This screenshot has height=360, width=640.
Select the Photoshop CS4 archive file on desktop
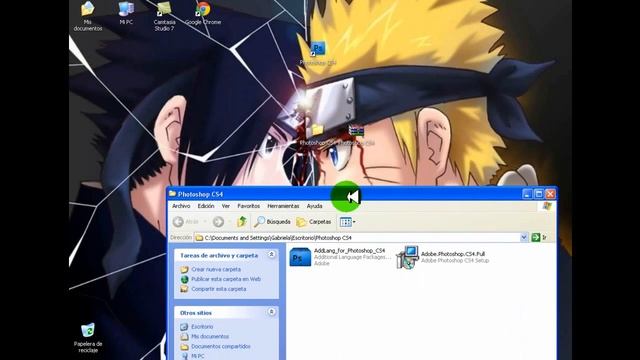pyautogui.click(x=356, y=136)
